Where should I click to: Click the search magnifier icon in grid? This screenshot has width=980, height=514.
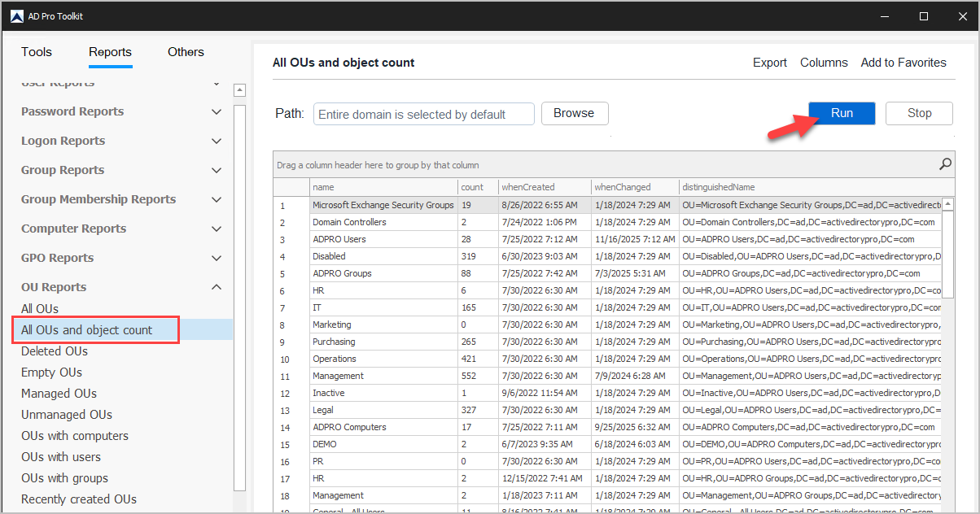tap(945, 164)
